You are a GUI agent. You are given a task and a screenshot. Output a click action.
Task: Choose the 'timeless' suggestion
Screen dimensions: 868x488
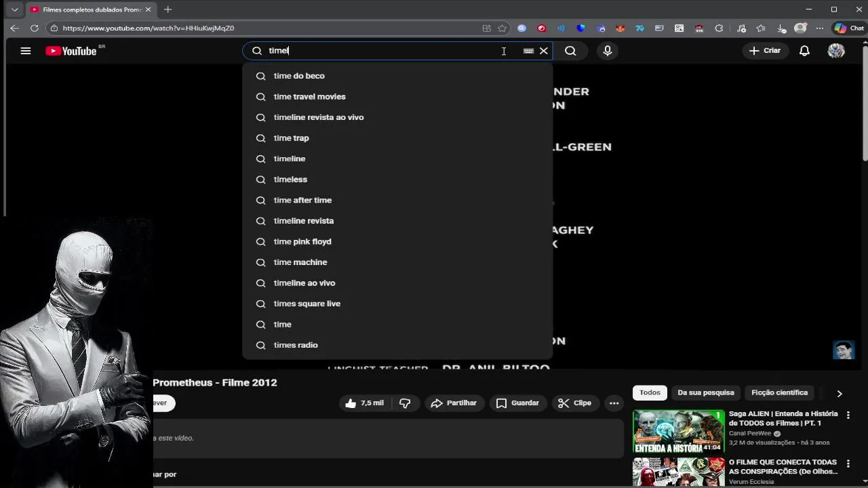pos(397,180)
